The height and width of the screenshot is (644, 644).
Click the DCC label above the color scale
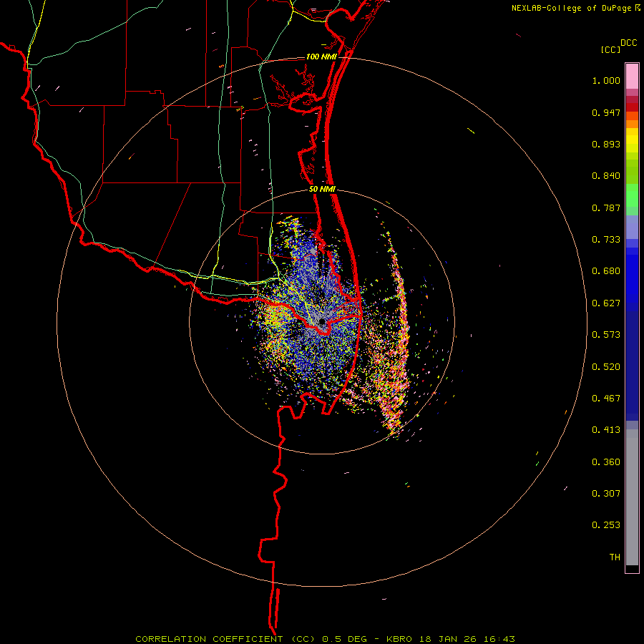pos(629,43)
